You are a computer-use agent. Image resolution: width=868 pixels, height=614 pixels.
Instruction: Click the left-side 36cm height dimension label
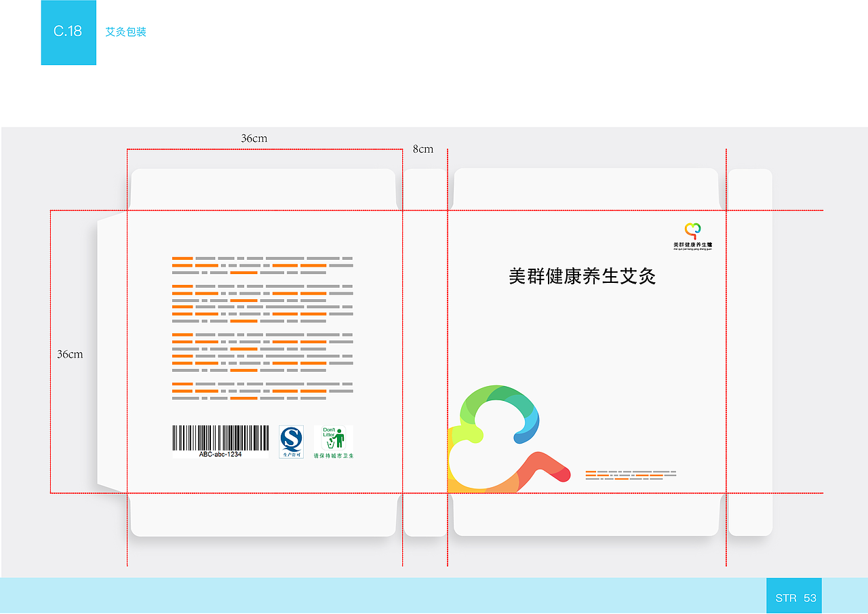click(70, 354)
